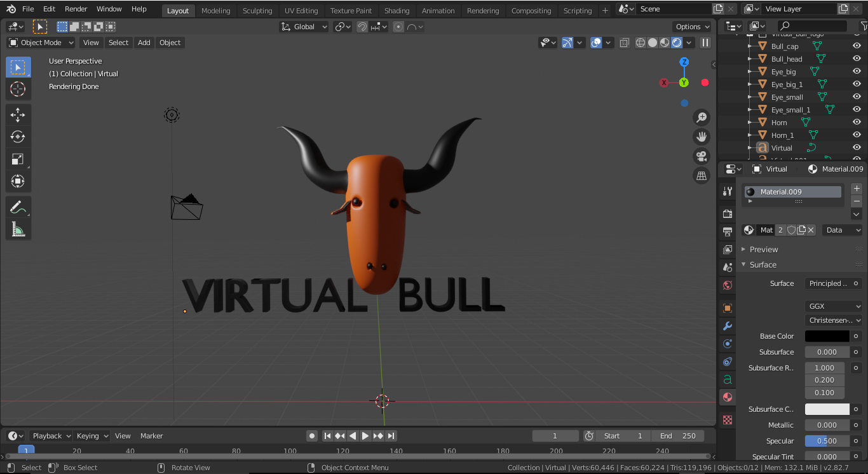Open the Add menu in viewport
Viewport: 868px width, 474px height.
(x=144, y=43)
